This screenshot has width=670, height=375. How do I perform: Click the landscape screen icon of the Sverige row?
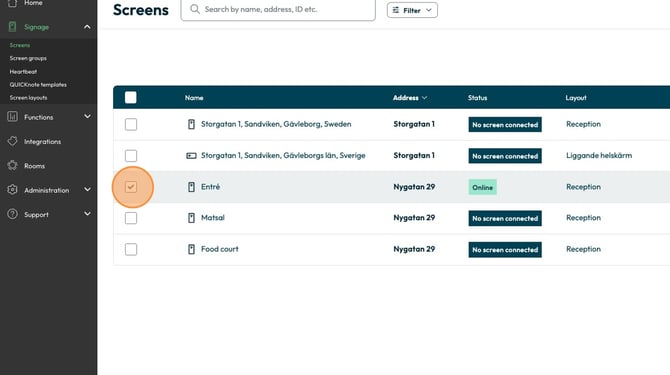tap(191, 155)
